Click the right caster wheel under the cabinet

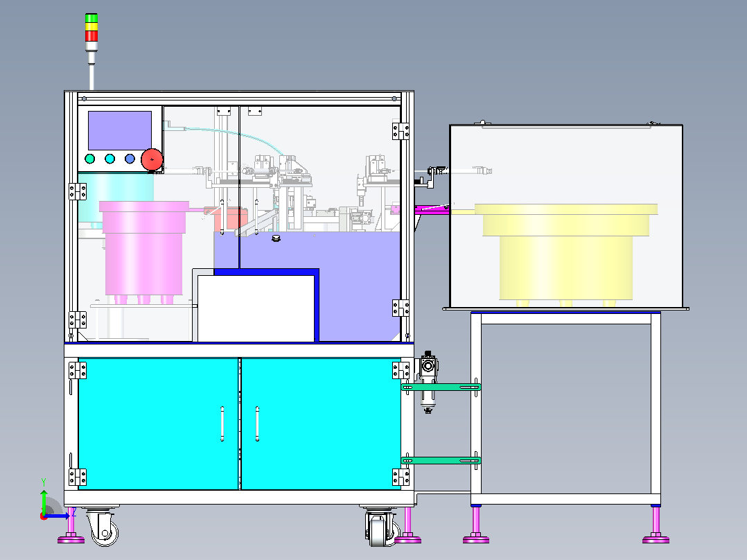[382, 527]
